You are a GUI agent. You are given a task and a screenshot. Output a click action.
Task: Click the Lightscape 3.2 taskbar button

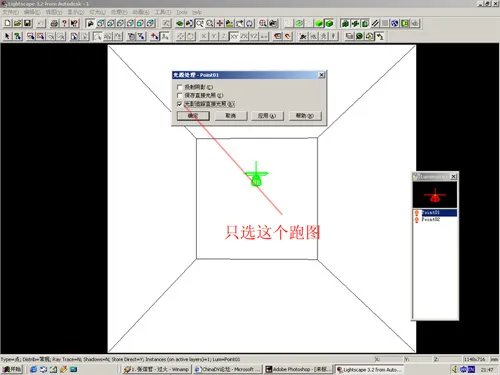[369, 369]
